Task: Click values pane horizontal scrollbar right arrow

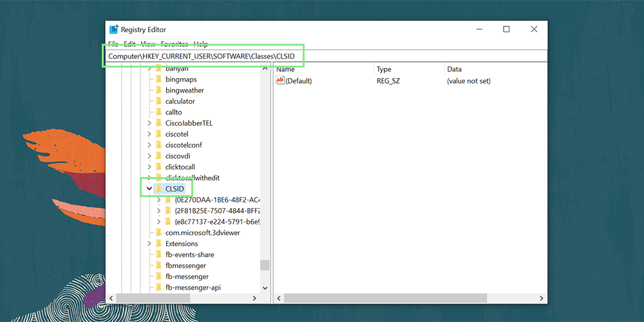Action: [542, 298]
